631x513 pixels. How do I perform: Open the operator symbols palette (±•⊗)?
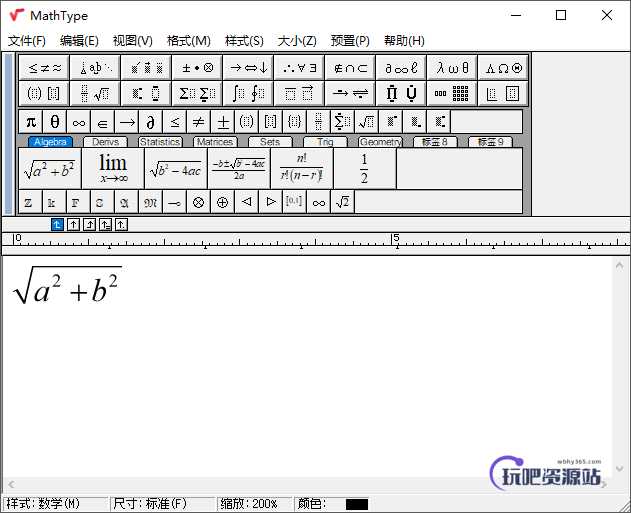coord(197,68)
